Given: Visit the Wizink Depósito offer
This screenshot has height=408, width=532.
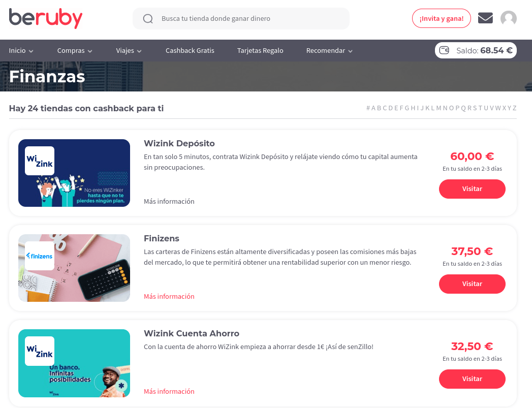Looking at the screenshot, I should [x=472, y=189].
